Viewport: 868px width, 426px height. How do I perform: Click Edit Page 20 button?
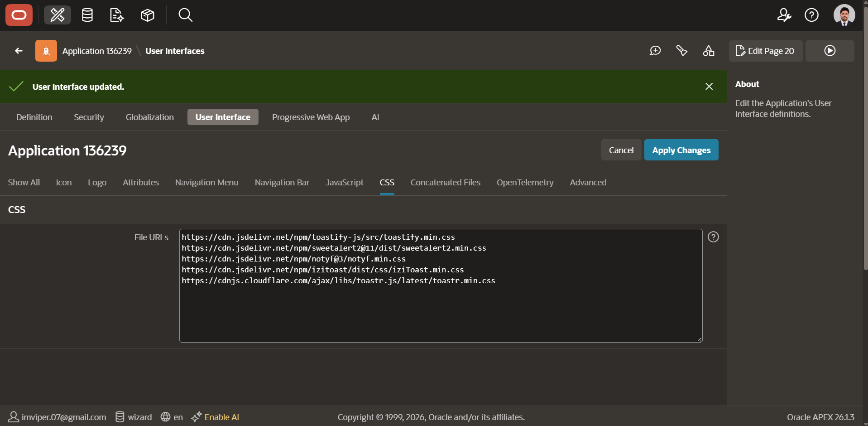766,51
